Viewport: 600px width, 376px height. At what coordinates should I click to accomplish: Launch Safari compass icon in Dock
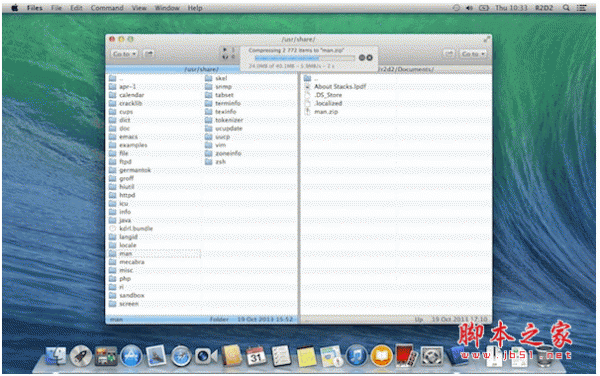[181, 356]
